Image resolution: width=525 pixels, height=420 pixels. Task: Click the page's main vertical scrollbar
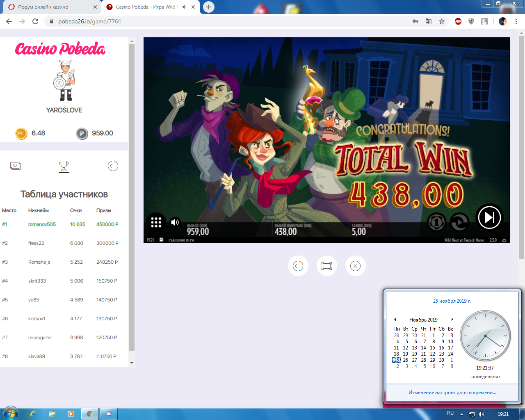[x=521, y=148]
